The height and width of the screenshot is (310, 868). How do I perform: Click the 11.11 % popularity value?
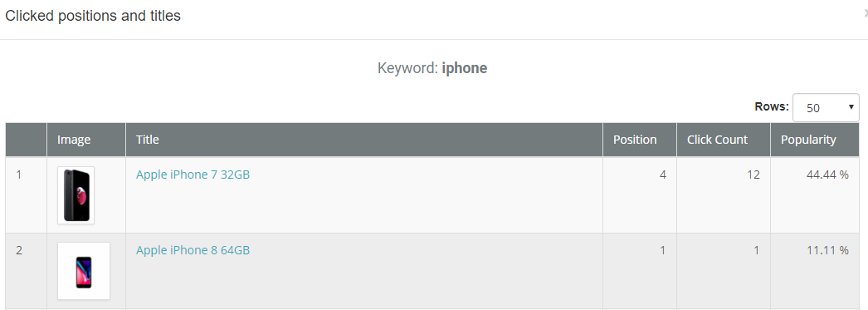coord(827,250)
